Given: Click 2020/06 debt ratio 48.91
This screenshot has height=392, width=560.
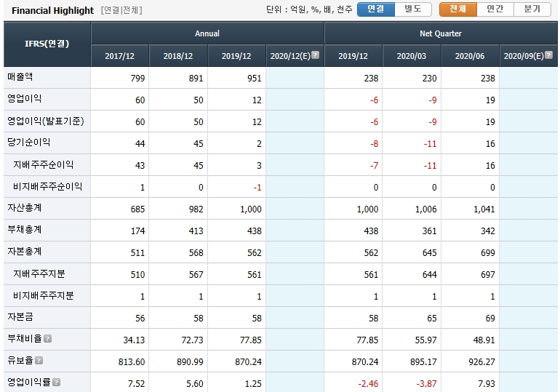Looking at the screenshot, I should coord(484,340).
